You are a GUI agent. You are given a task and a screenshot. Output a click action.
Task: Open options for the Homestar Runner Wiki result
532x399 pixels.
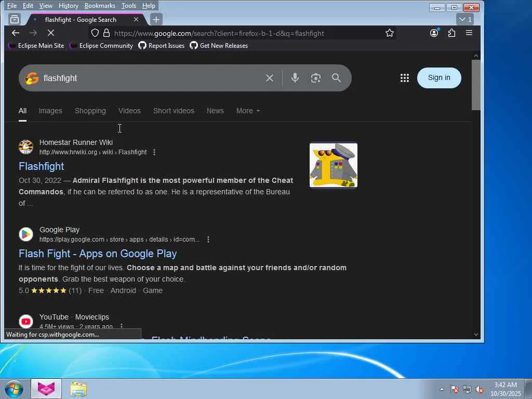(154, 152)
